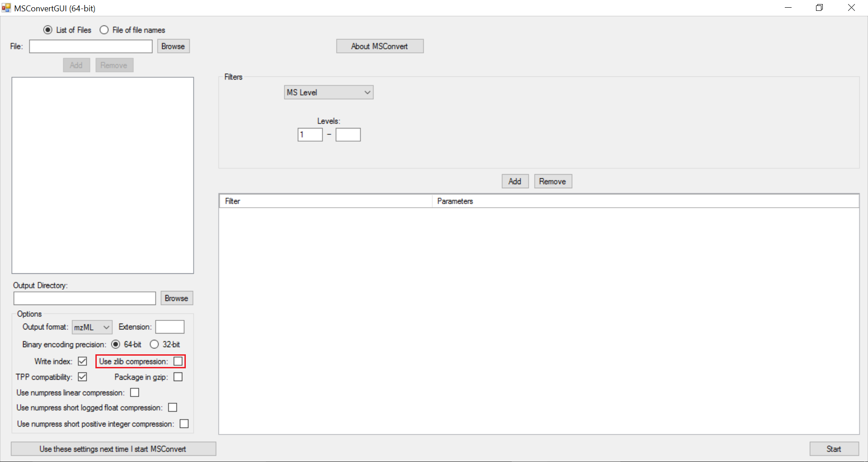
Task: Expand the Output format mzML dropdown
Action: click(92, 327)
